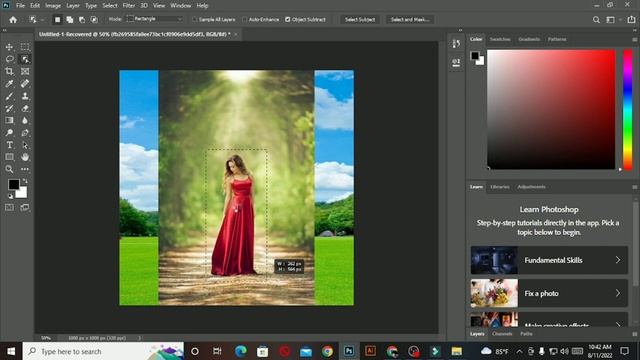Viewport: 640px width, 360px height.
Task: Select the Rectangular Marquee tool
Action: pyautogui.click(x=25, y=47)
